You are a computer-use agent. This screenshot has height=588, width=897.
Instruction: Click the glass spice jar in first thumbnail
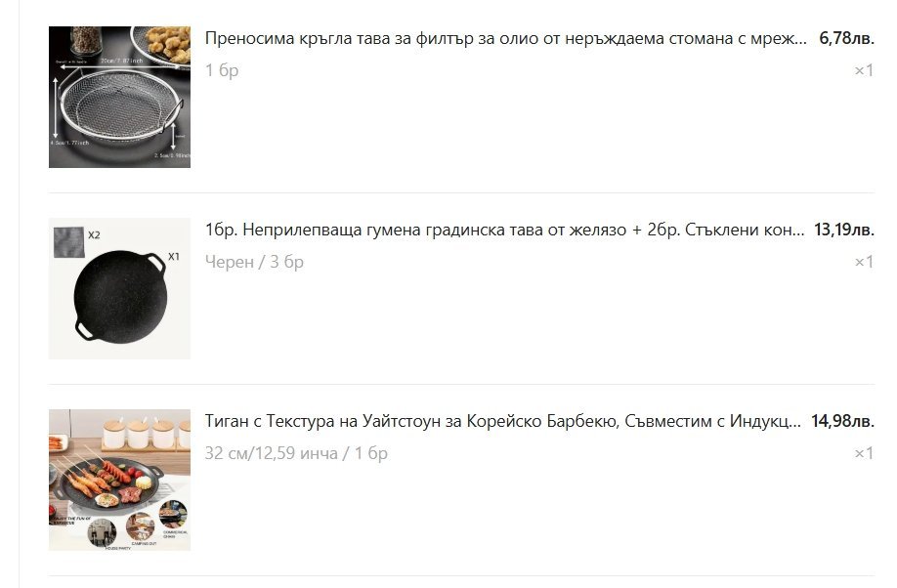coord(86,40)
